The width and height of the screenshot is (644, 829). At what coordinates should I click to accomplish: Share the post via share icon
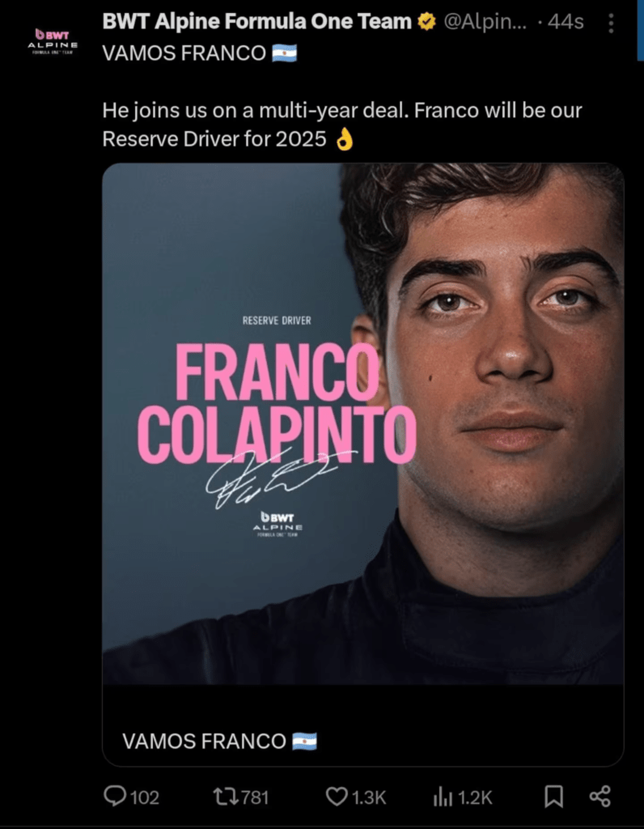coord(600,797)
